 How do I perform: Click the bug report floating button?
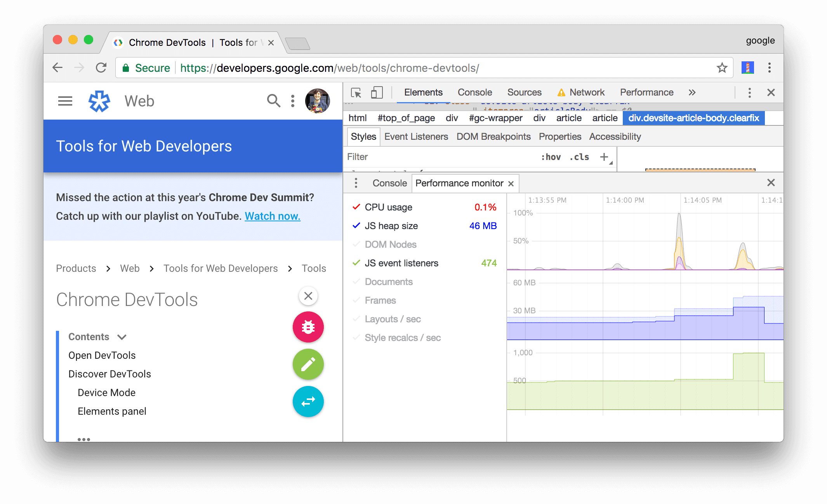[308, 327]
